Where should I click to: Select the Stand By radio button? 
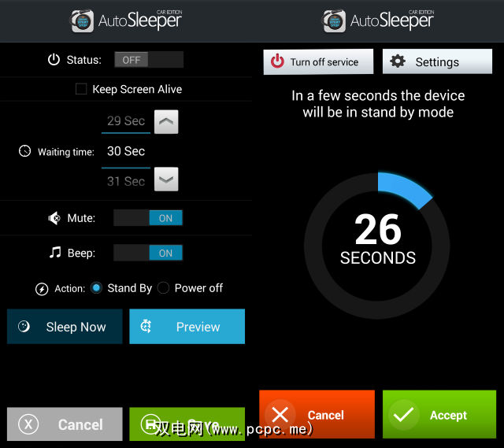96,288
